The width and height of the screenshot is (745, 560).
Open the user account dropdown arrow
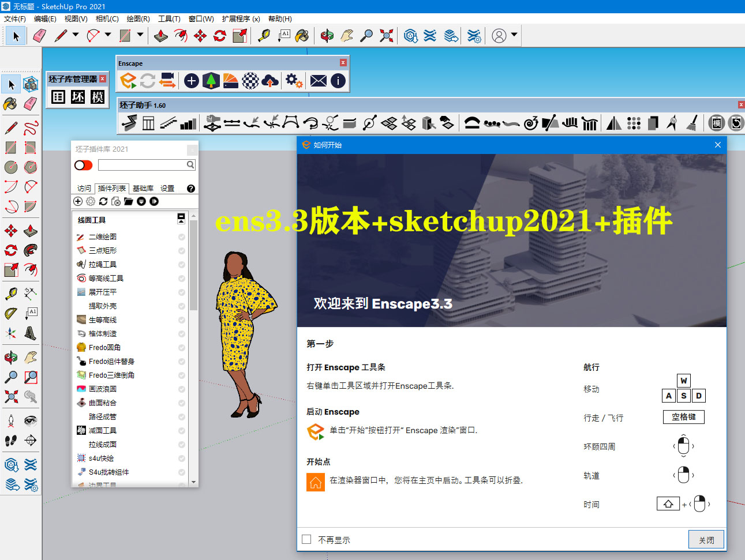[514, 35]
